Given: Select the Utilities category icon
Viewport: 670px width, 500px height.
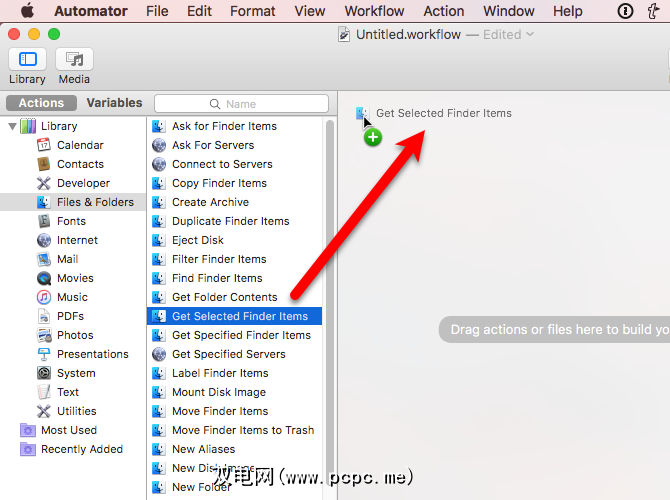Looking at the screenshot, I should coord(44,411).
